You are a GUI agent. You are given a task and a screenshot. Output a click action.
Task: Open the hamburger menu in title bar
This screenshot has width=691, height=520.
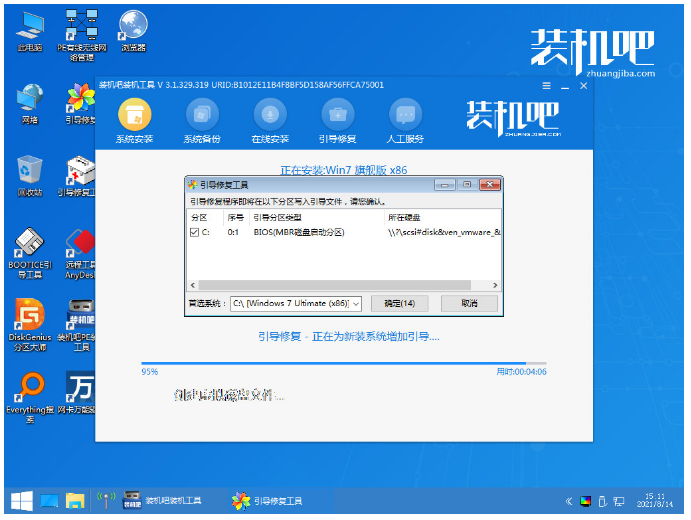546,86
